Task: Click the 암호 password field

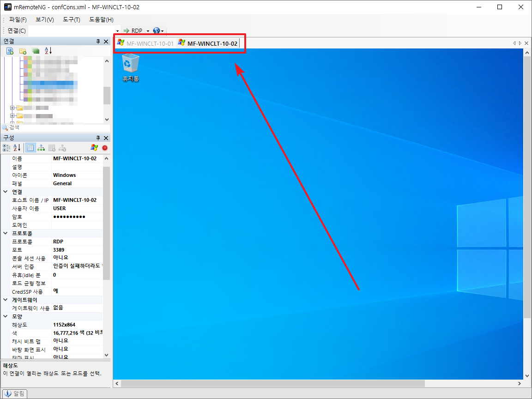Action: click(77, 217)
